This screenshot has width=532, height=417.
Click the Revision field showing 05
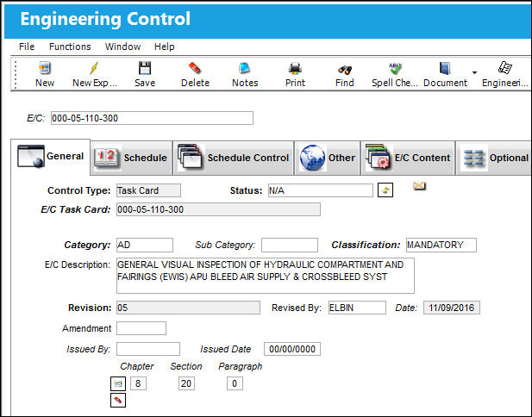point(188,308)
